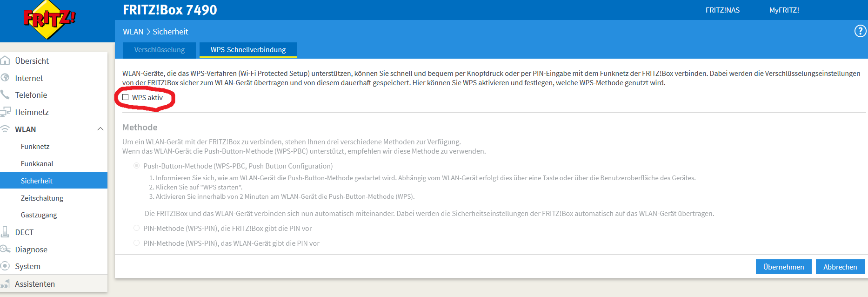868x297 pixels.
Task: Click Sicherheit in the breadcrumb
Action: click(x=170, y=32)
